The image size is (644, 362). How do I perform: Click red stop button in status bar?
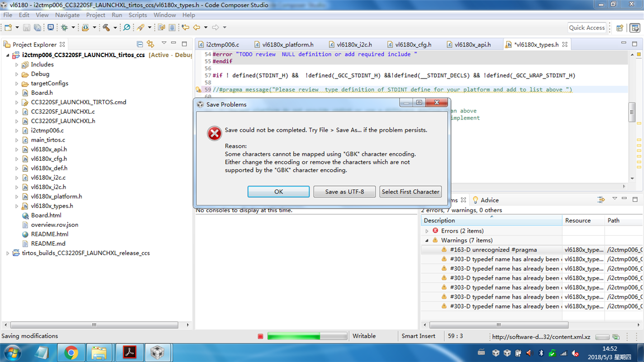click(260, 336)
